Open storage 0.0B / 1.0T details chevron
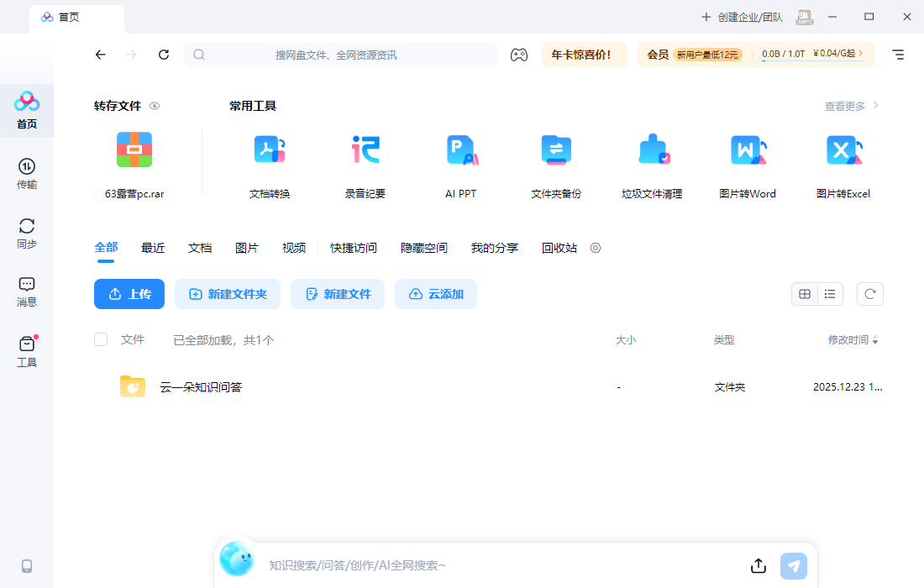 point(861,53)
